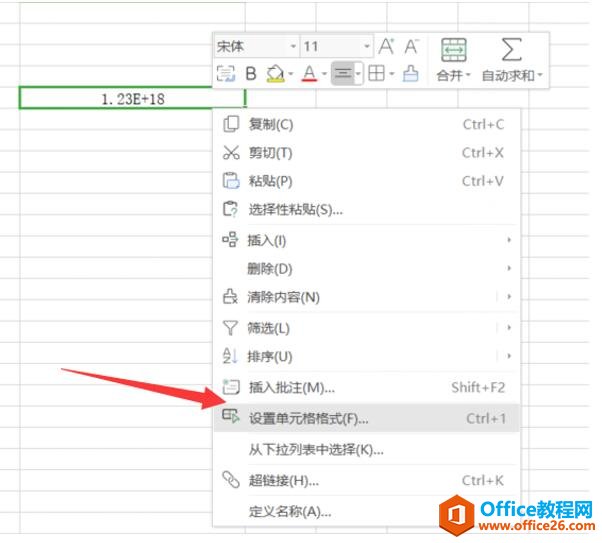Viewport: 602px width, 543px height.
Task: Expand the 清除内容(N) submenu arrow
Action: pos(509,296)
